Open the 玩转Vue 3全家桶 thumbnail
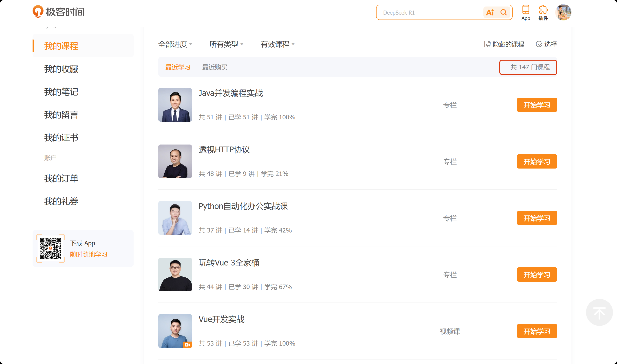The height and width of the screenshot is (364, 617). point(175,274)
